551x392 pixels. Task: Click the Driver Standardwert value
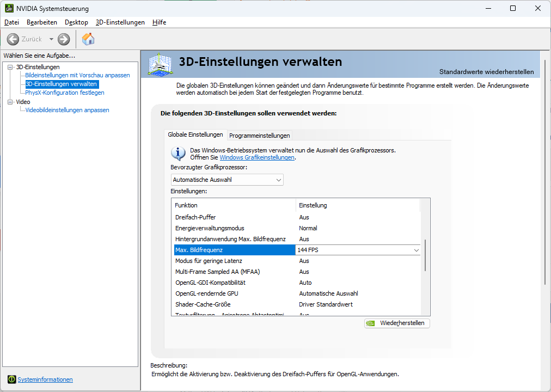click(326, 304)
